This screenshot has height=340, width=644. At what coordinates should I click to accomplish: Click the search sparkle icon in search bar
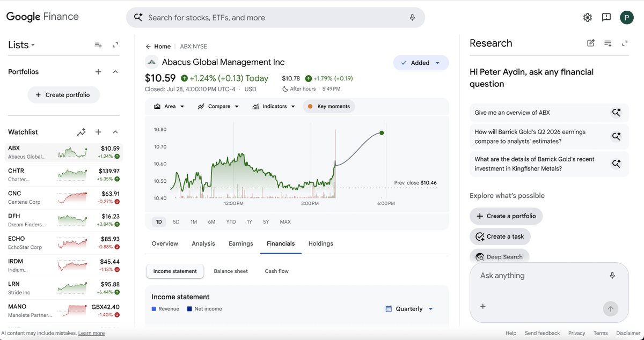138,17
